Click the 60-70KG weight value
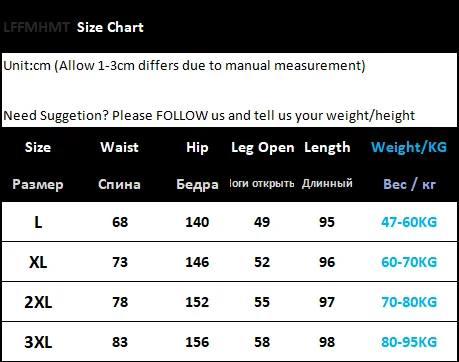 [x=409, y=262]
